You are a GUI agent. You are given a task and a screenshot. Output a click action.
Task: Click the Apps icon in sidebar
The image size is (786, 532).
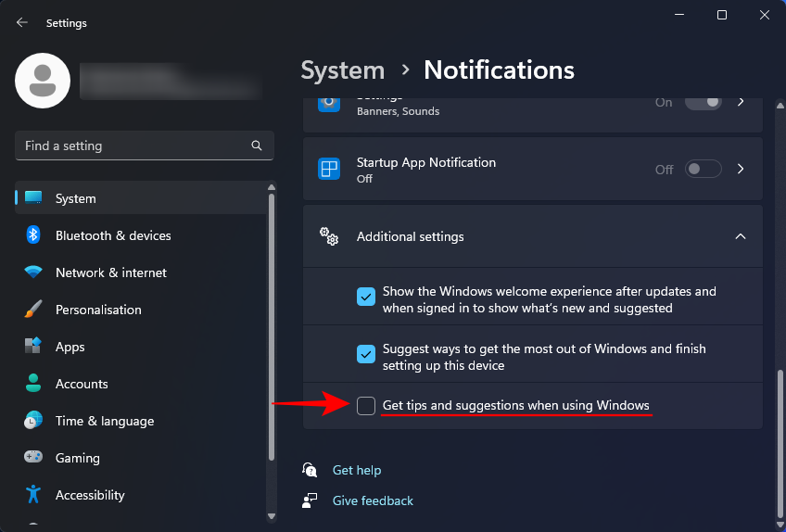33,346
